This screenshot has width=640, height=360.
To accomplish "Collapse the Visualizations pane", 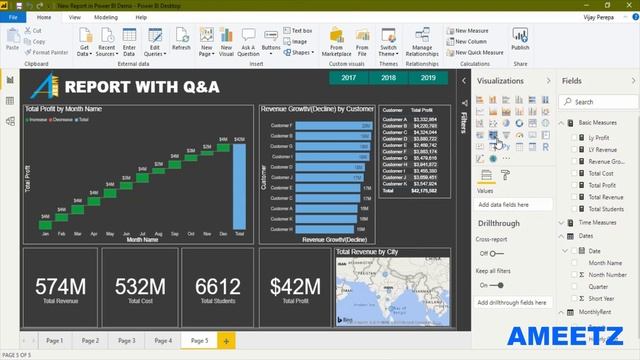I will click(549, 81).
